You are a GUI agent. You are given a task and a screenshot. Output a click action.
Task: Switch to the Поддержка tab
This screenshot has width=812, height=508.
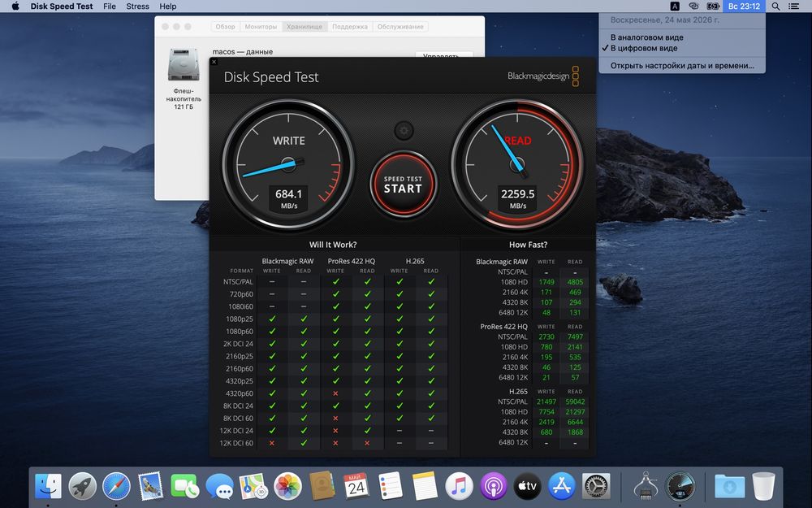[350, 27]
